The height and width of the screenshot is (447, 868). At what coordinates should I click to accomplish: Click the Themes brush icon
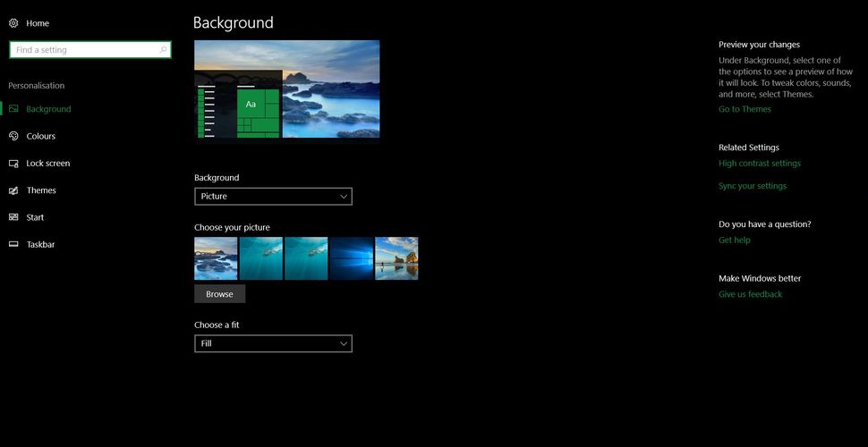(x=13, y=190)
